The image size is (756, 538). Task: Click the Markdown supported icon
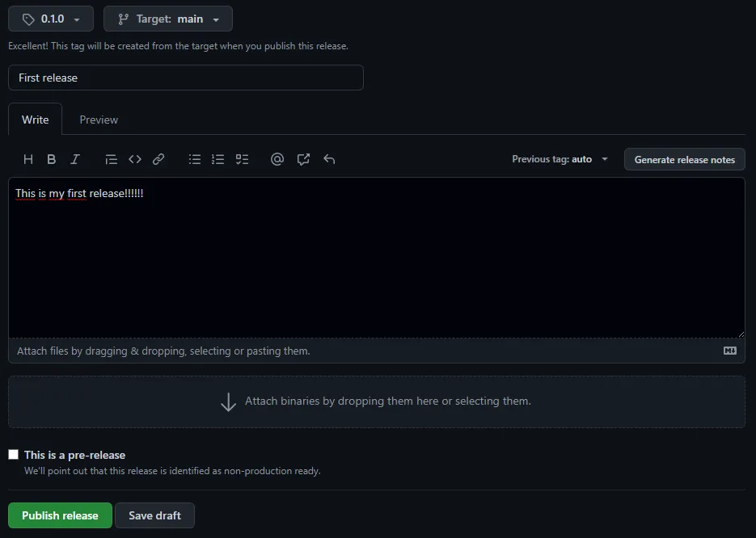click(x=730, y=351)
